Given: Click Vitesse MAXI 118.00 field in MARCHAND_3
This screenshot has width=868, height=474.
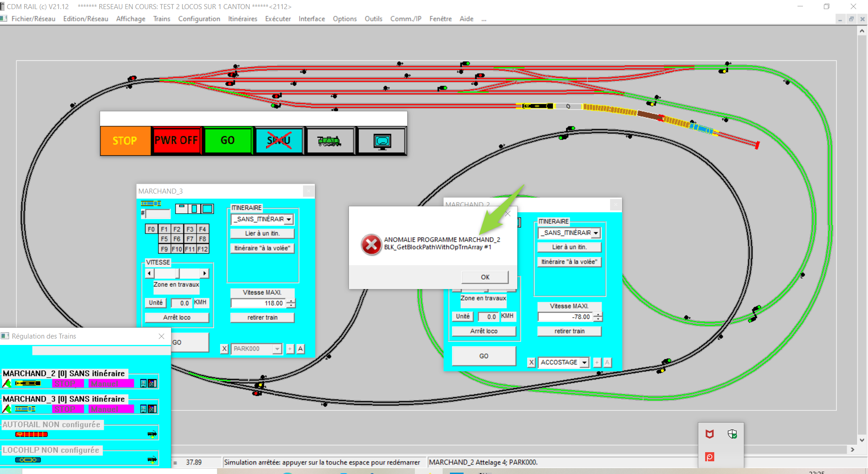Looking at the screenshot, I should 259,303.
